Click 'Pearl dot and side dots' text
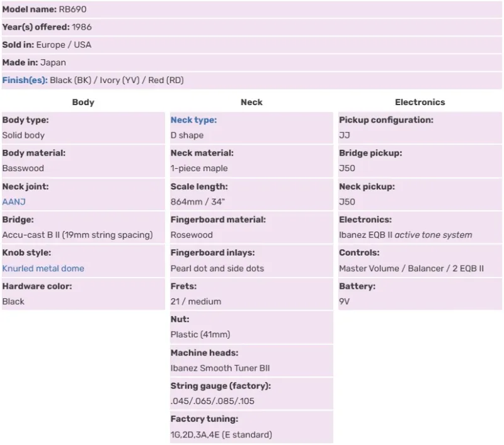504x445 pixels. pyautogui.click(x=217, y=268)
